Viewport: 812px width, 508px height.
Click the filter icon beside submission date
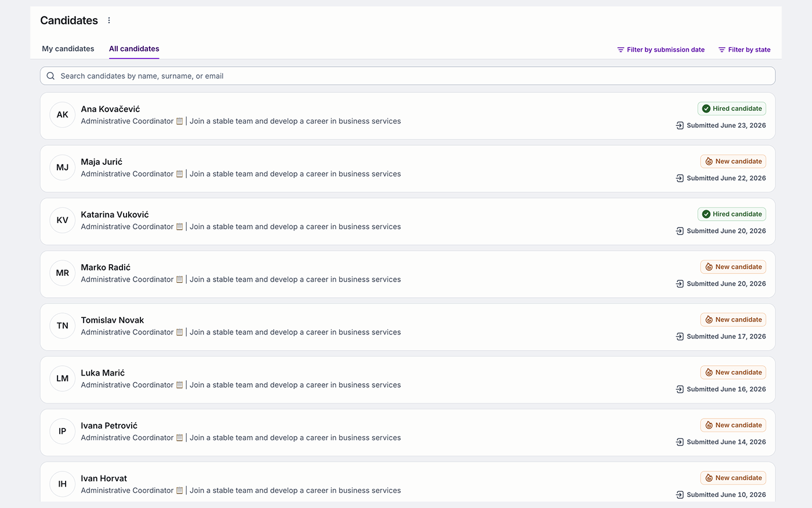click(621, 50)
